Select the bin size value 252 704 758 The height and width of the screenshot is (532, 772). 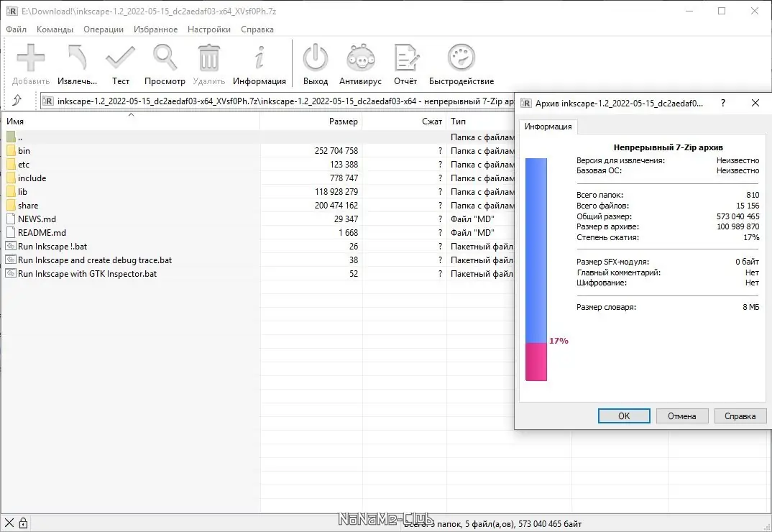pyautogui.click(x=336, y=151)
